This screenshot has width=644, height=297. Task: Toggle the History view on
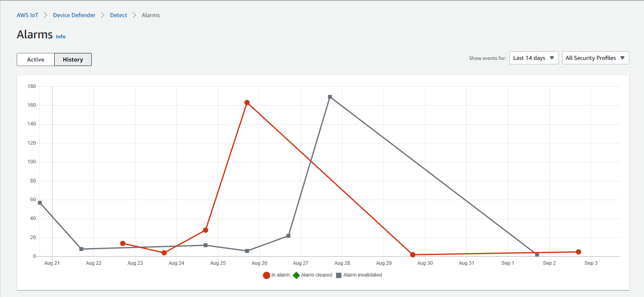(73, 59)
